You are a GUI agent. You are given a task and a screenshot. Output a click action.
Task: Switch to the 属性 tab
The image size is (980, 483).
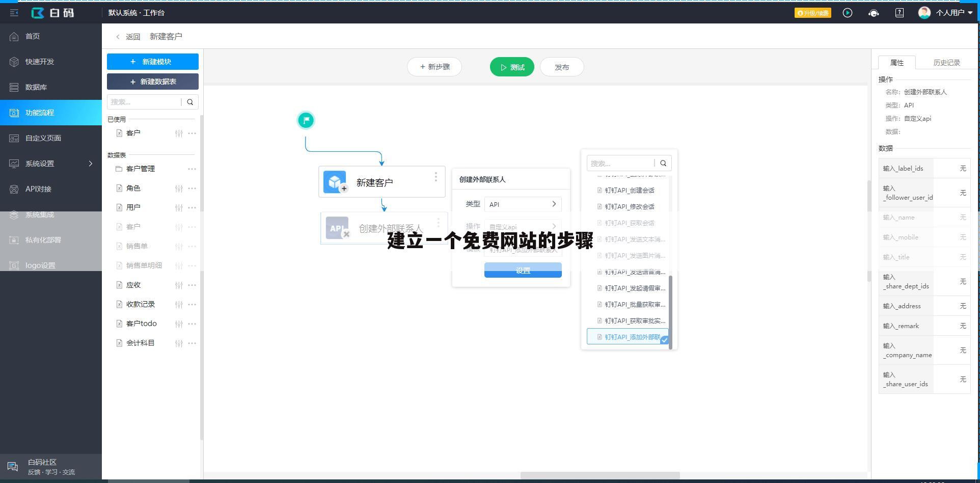[x=897, y=62]
